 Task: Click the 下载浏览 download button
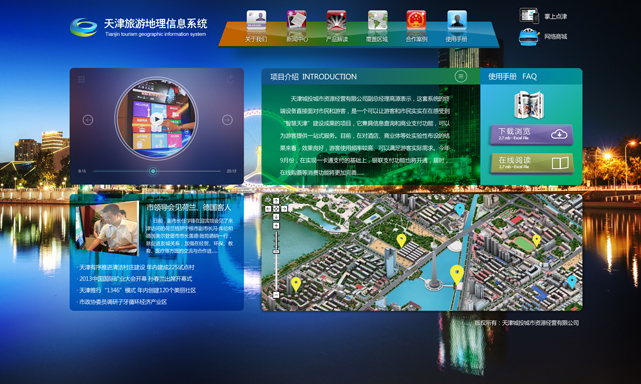531,134
